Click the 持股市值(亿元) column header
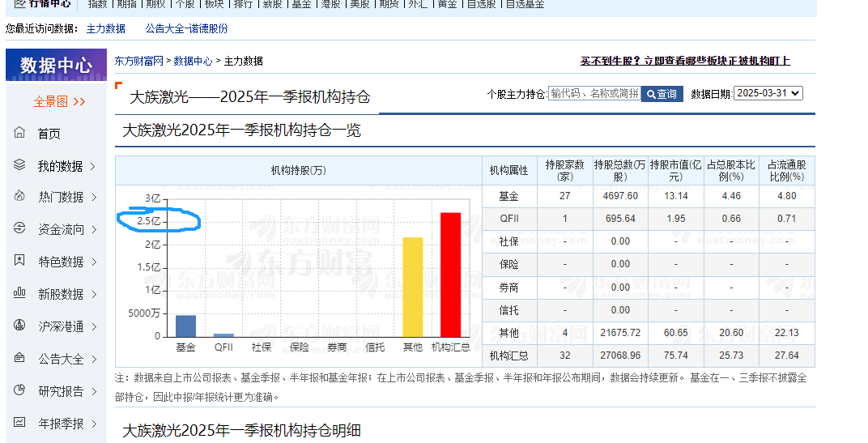The image size is (868, 443). (x=675, y=171)
